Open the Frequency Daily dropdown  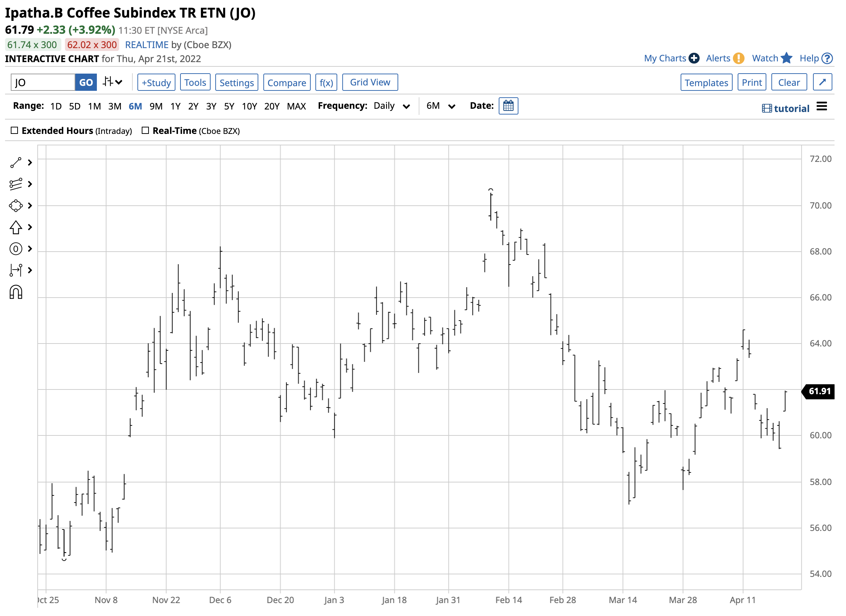pyautogui.click(x=392, y=106)
